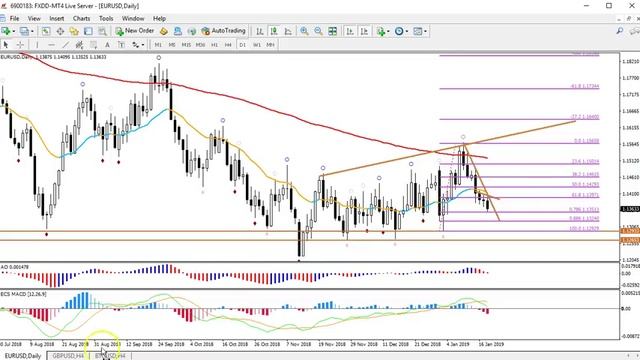Select the arrow cursor tool

point(6,45)
